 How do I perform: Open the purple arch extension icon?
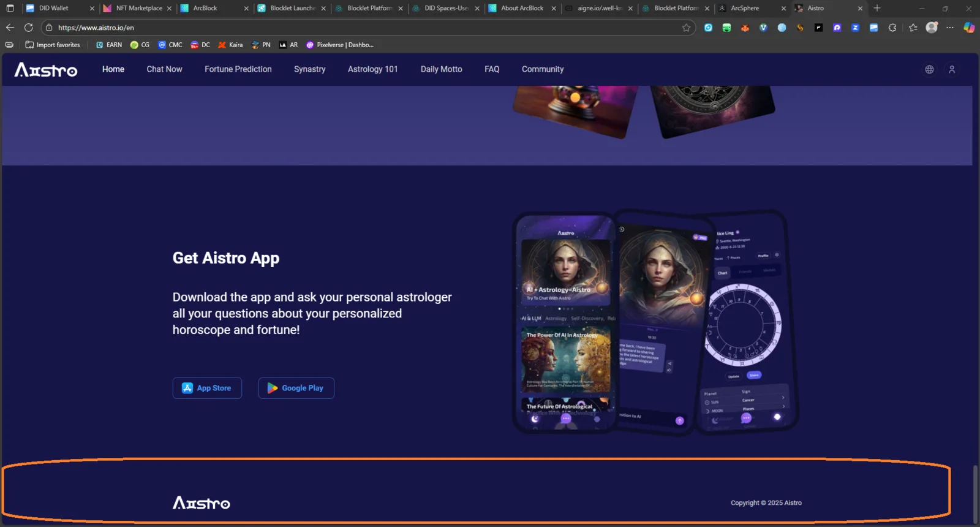(837, 28)
